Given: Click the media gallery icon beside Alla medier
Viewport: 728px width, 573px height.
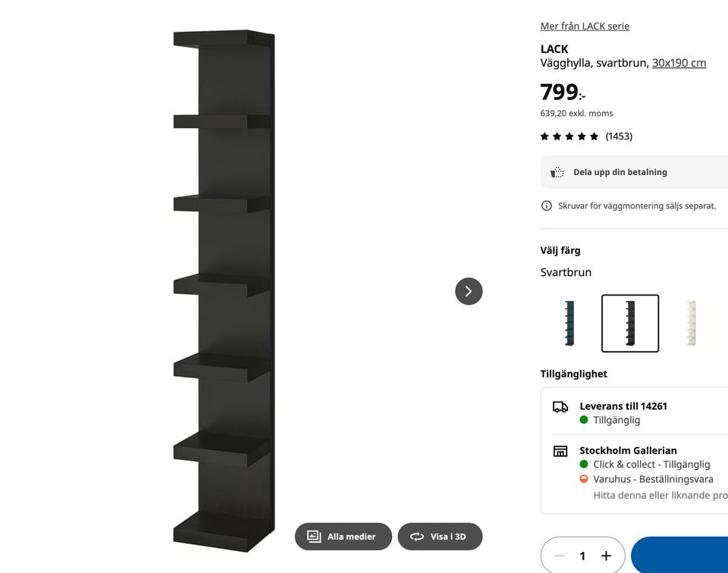Looking at the screenshot, I should click(314, 537).
